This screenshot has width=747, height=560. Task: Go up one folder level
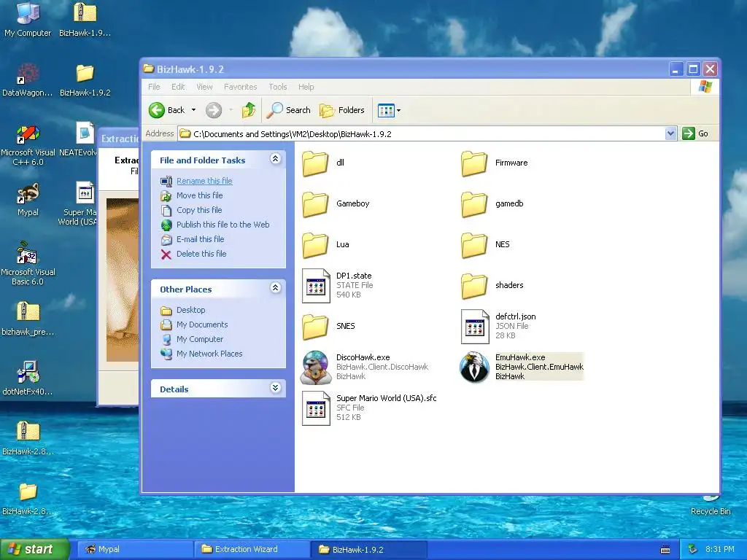click(x=248, y=110)
